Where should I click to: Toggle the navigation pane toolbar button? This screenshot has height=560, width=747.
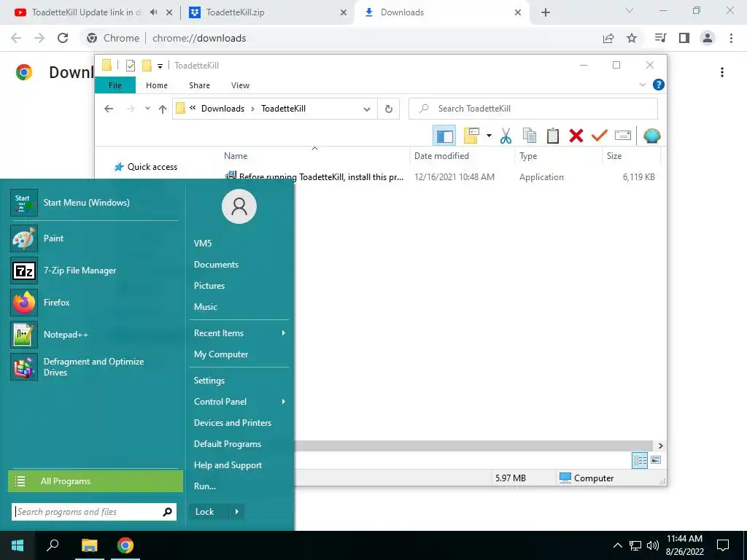(x=444, y=136)
